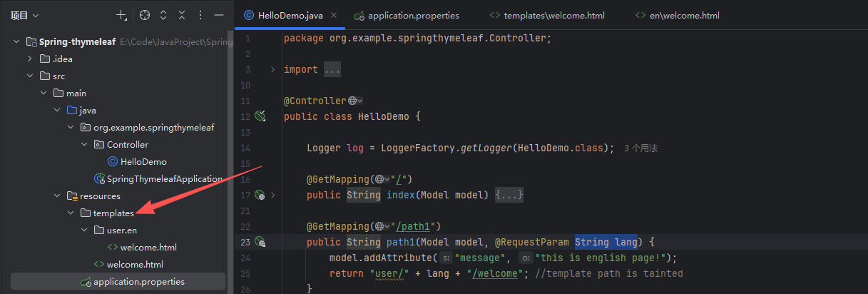Screen dimensions: 868x294
Task: Click the Spring bean gutter icon on line 12
Action: (x=260, y=116)
